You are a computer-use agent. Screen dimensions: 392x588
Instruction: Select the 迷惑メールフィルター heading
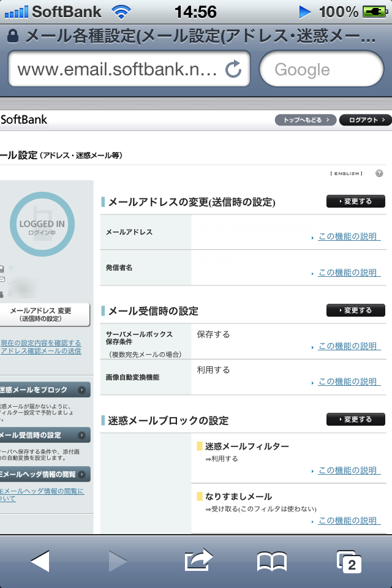click(x=247, y=447)
